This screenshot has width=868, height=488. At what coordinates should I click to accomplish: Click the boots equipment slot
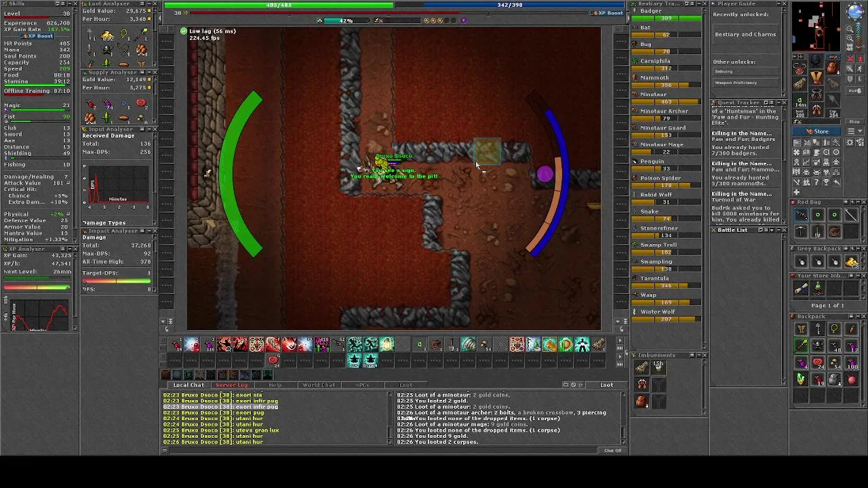point(816,108)
